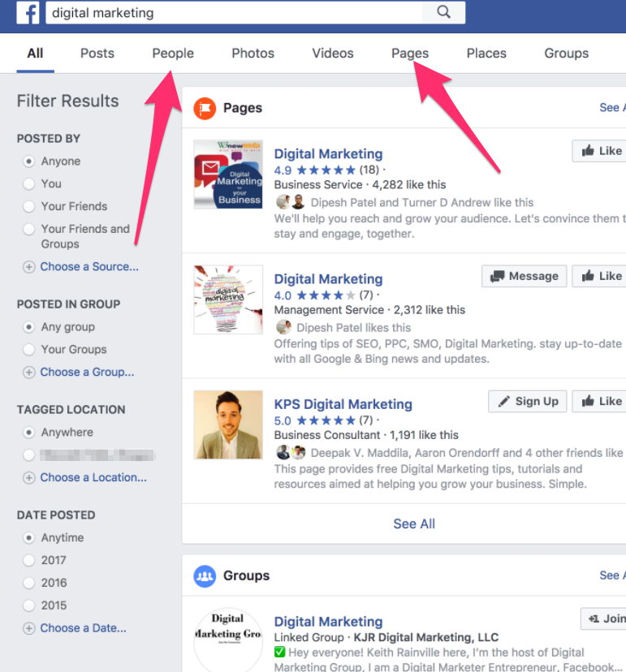The width and height of the screenshot is (626, 672).
Task: Click the 5.0 star rating of KPS
Action: [315, 420]
